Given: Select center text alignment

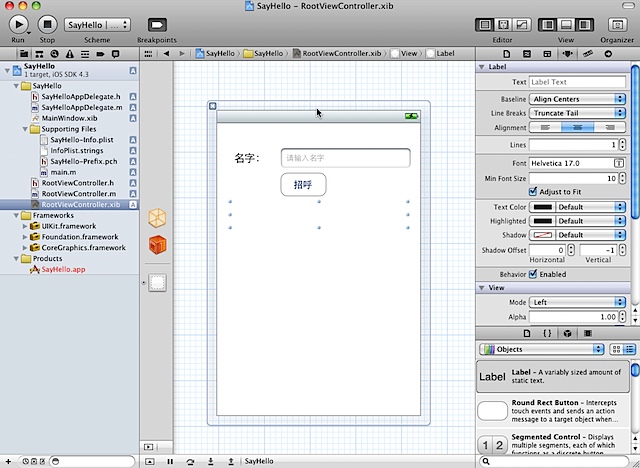Looking at the screenshot, I should [577, 128].
